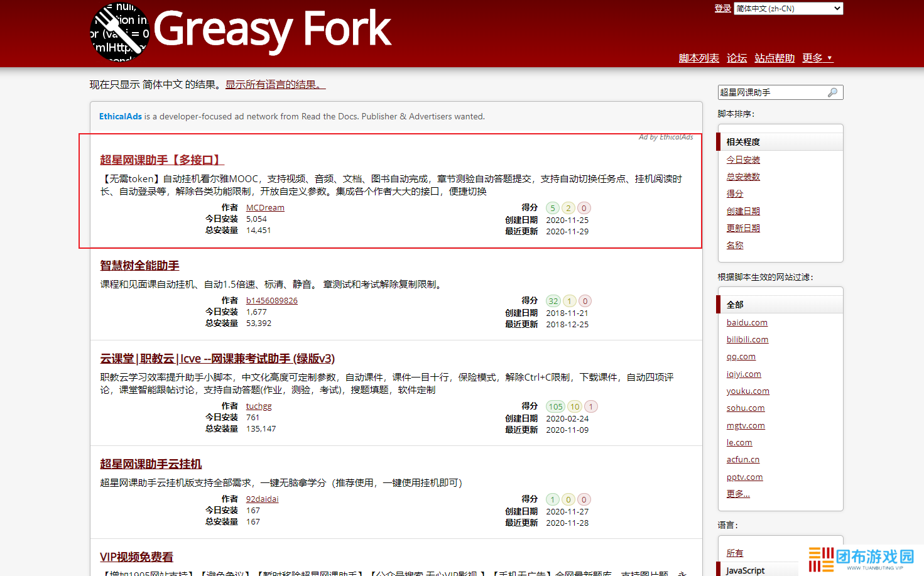
Task: Open author MCDream profile
Action: 265,207
